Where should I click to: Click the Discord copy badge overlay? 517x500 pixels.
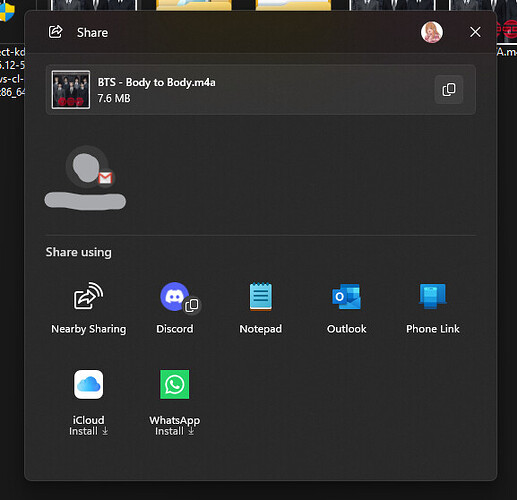click(192, 305)
